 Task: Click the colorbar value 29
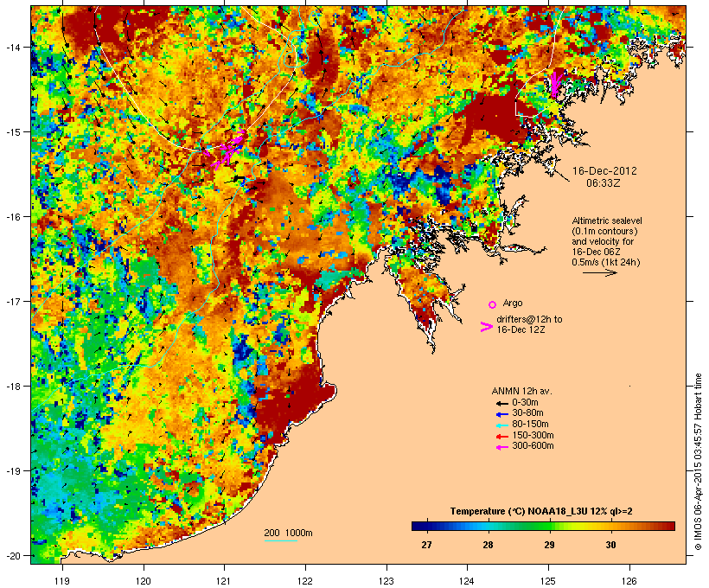549,545
